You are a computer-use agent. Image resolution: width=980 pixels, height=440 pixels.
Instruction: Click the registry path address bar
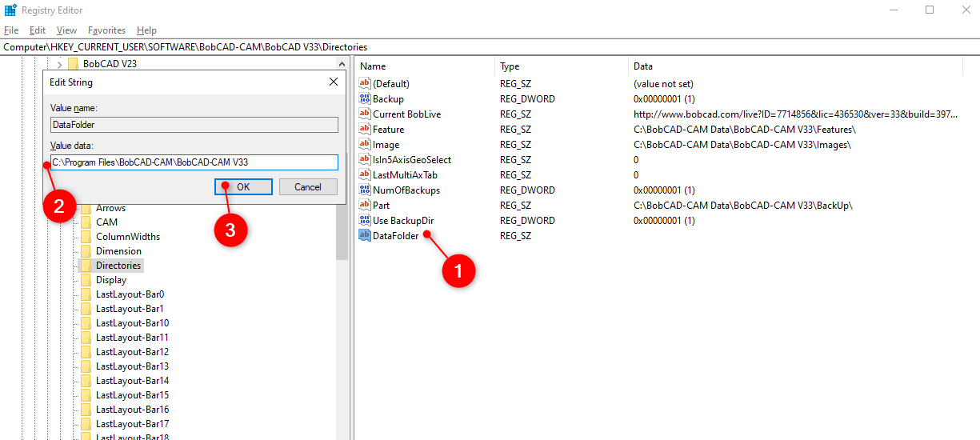click(x=490, y=47)
